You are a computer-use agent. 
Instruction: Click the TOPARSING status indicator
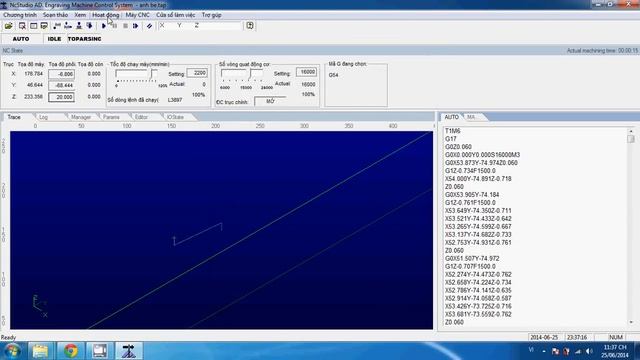point(84,39)
